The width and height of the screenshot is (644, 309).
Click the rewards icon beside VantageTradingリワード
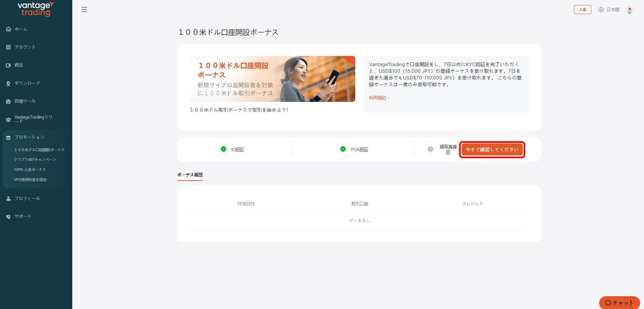click(8, 120)
